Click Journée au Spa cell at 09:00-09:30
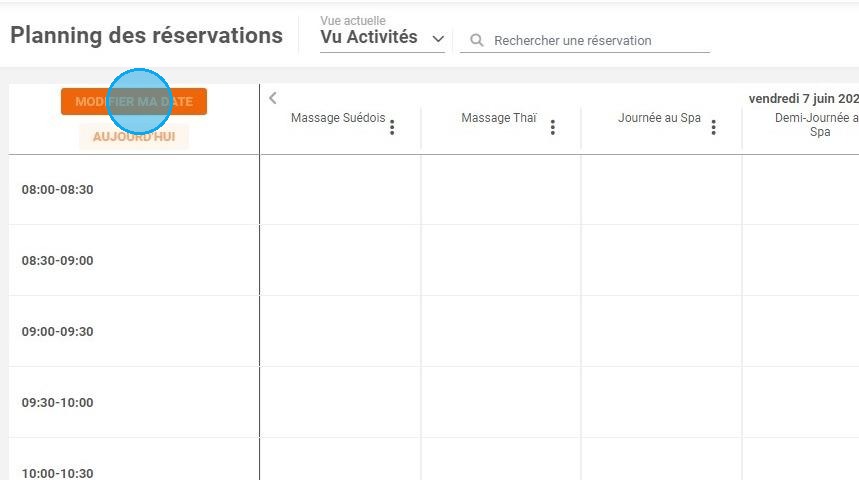 coord(662,332)
